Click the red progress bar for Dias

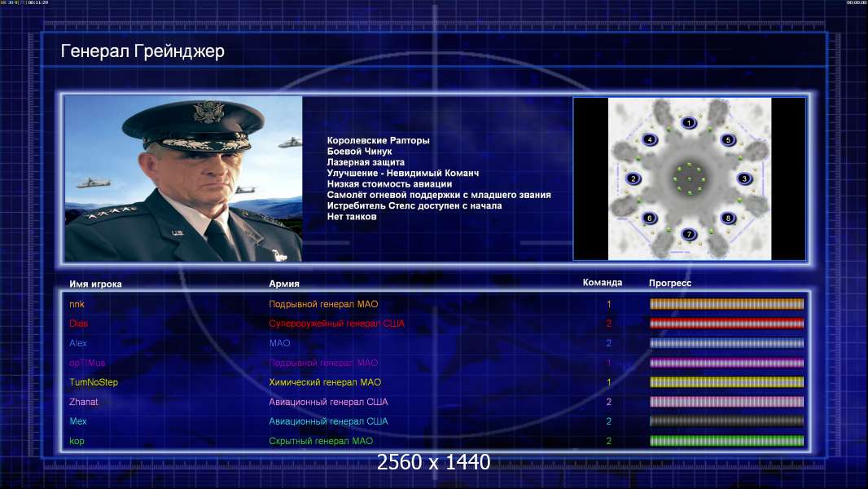[x=726, y=324]
